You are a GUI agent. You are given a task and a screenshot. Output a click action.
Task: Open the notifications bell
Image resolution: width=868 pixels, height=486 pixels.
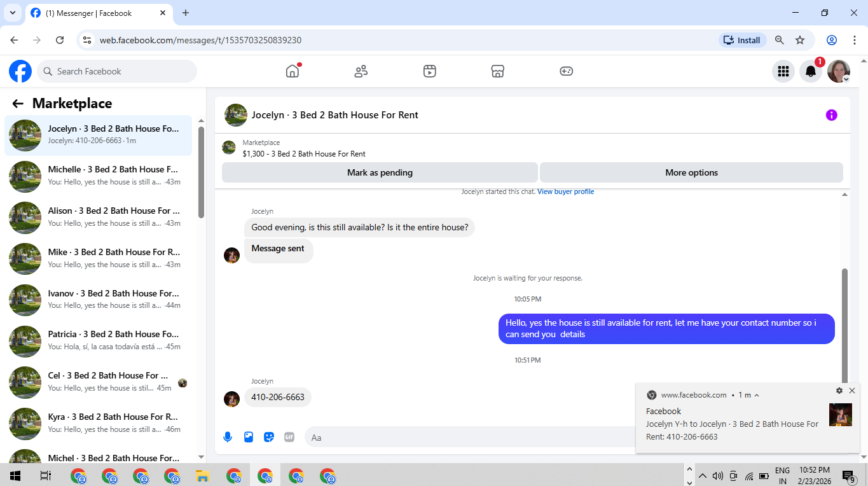click(x=811, y=71)
